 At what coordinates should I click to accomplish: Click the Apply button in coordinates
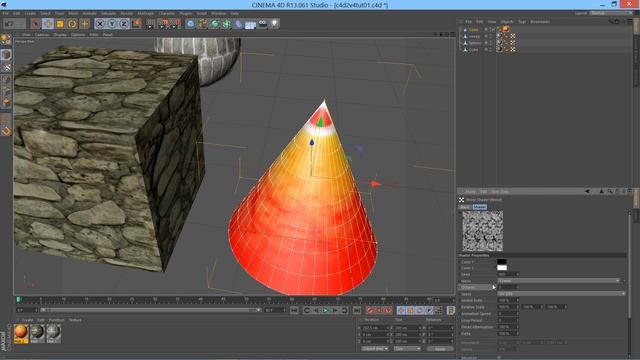pos(440,349)
